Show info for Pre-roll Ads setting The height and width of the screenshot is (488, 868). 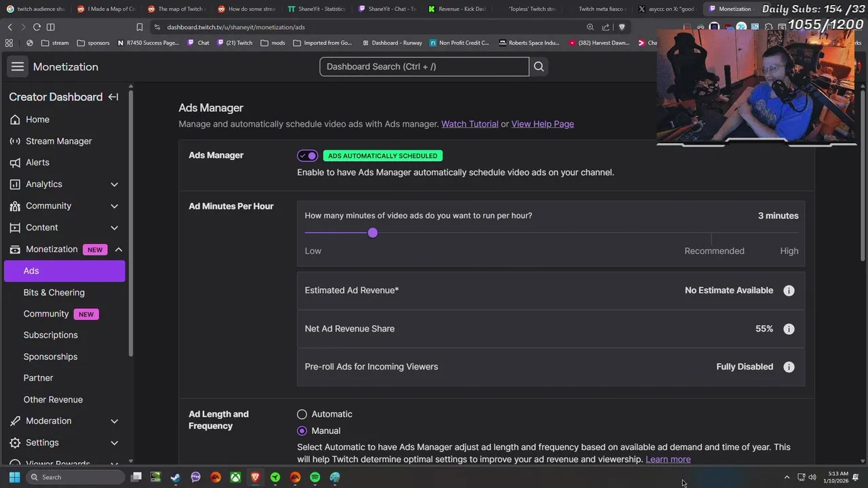click(789, 367)
